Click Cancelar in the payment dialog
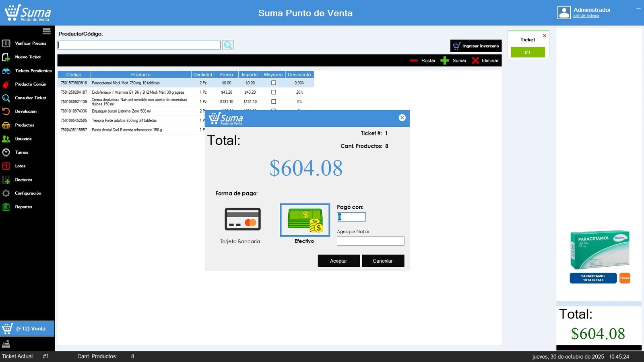The height and width of the screenshot is (362, 644). [383, 261]
